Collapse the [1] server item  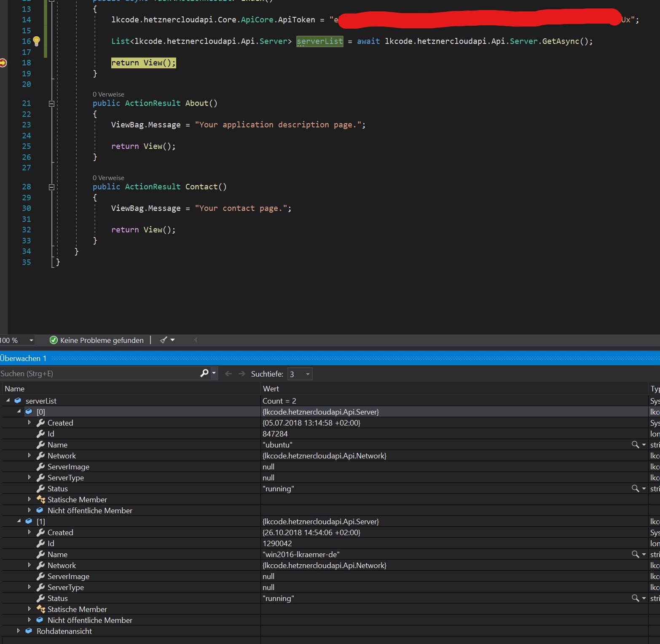coord(19,521)
